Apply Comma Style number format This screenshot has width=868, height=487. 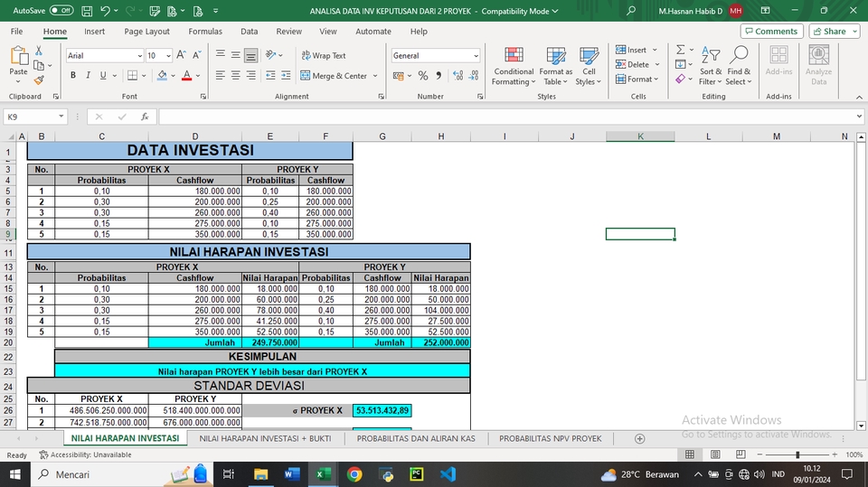[x=439, y=75]
